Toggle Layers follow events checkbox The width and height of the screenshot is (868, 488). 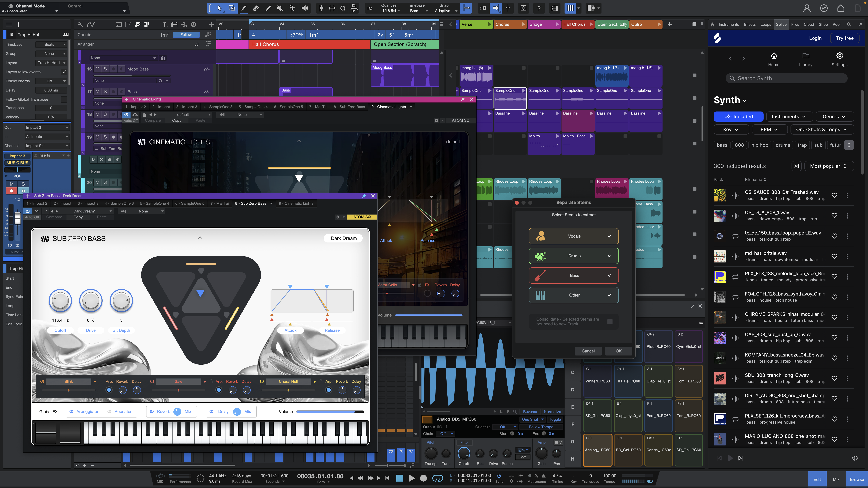pos(64,72)
